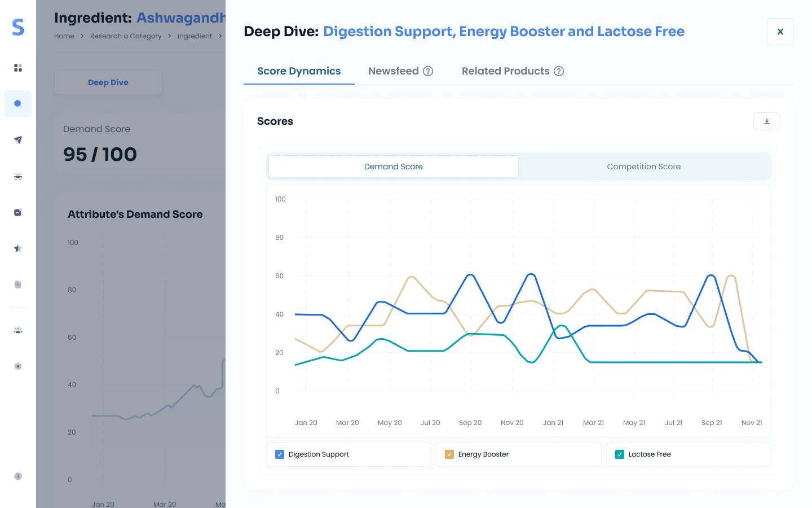The image size is (812, 508).
Task: Open Research a Category breadcrumb link
Action: coord(126,36)
